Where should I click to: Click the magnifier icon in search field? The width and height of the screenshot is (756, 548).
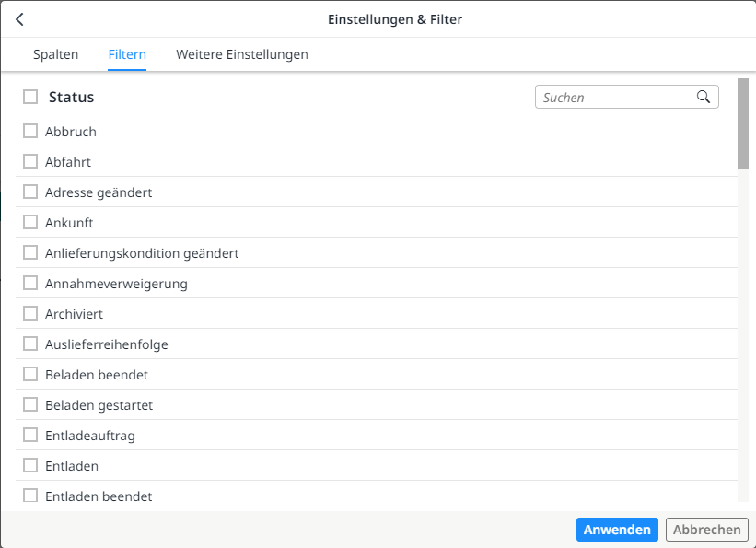[x=704, y=97]
